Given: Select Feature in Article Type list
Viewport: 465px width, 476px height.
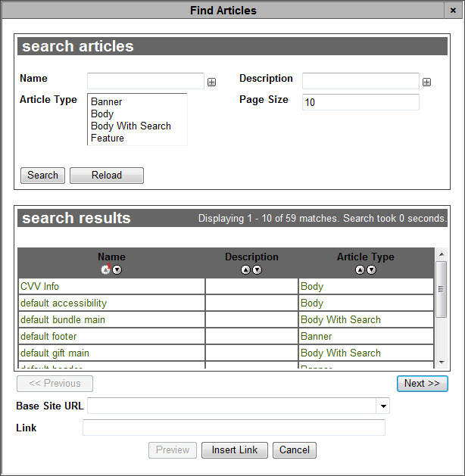Looking at the screenshot, I should [x=108, y=138].
